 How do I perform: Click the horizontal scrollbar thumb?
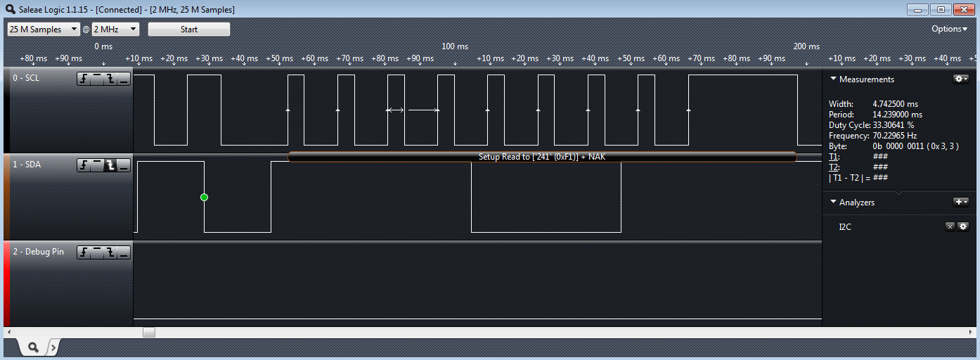click(149, 332)
